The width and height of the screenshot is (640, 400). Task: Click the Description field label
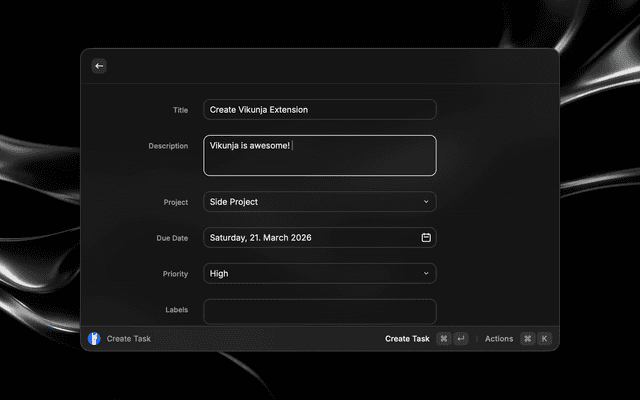pos(168,146)
